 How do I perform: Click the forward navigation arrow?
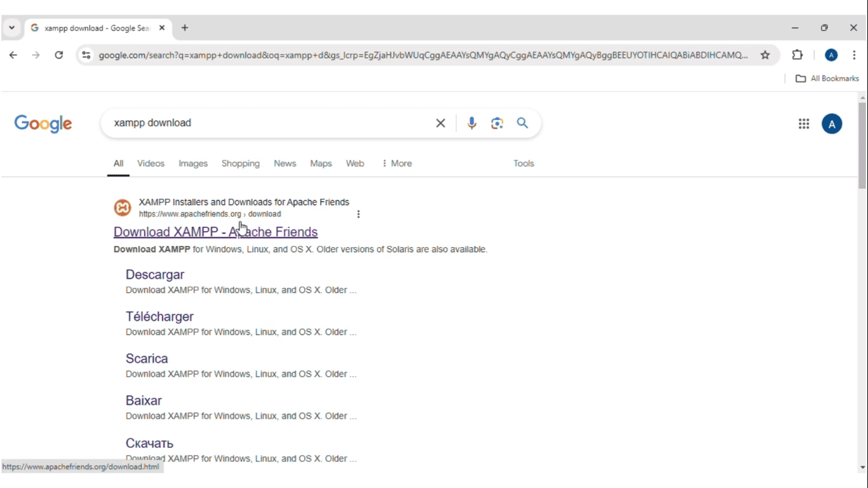coord(36,55)
